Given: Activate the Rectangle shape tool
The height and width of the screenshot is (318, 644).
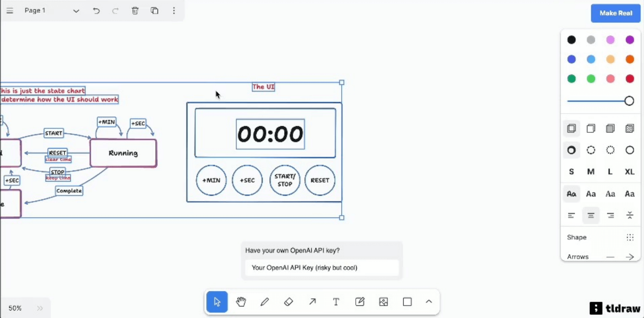Looking at the screenshot, I should click(407, 302).
